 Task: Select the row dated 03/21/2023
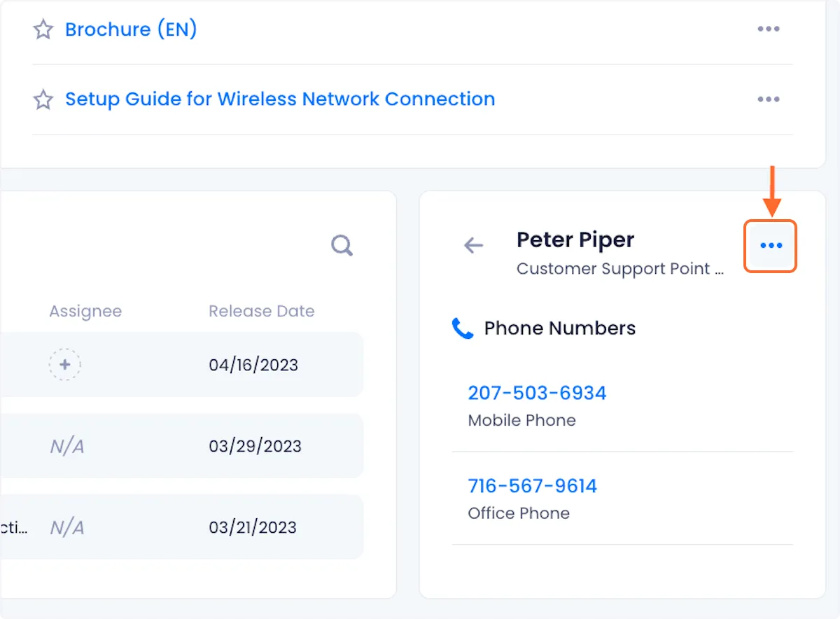click(x=253, y=527)
